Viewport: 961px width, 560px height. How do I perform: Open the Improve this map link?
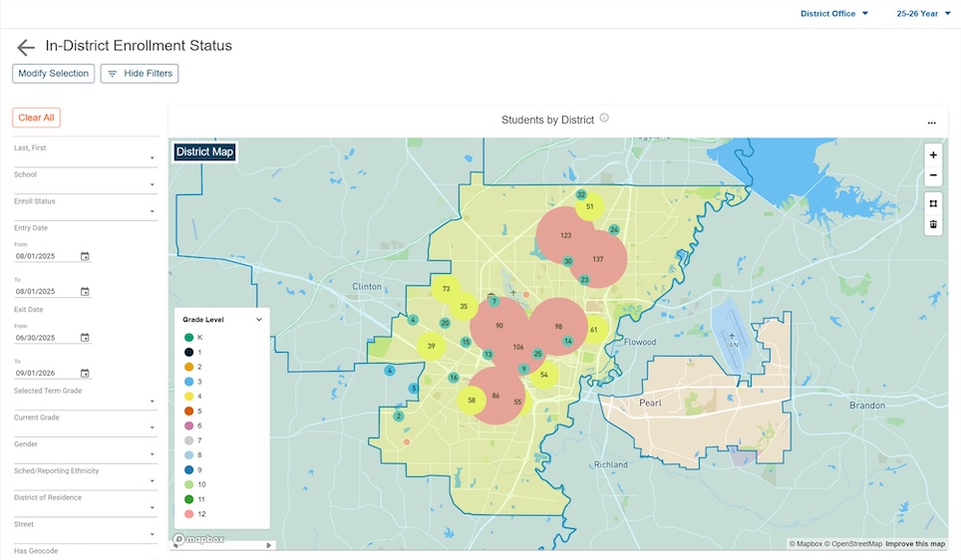click(x=915, y=543)
